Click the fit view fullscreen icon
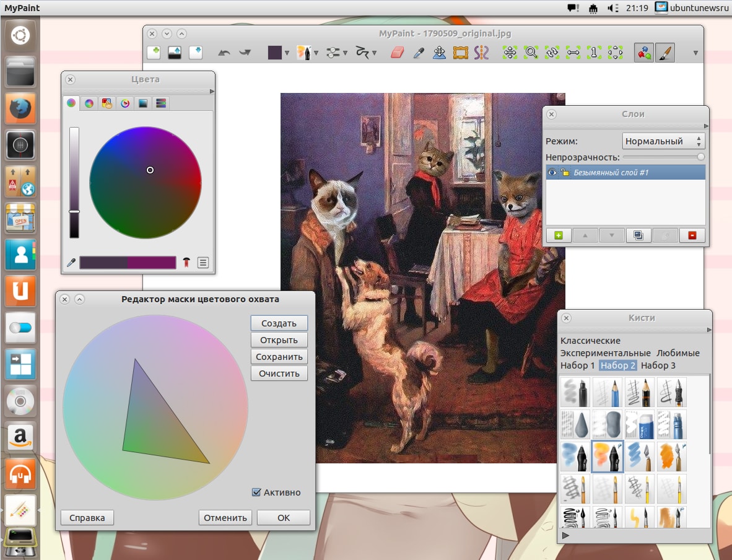 coord(616,52)
